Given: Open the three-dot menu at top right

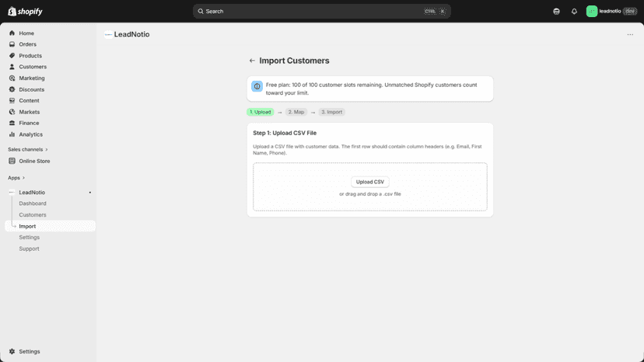Looking at the screenshot, I should click(x=630, y=34).
